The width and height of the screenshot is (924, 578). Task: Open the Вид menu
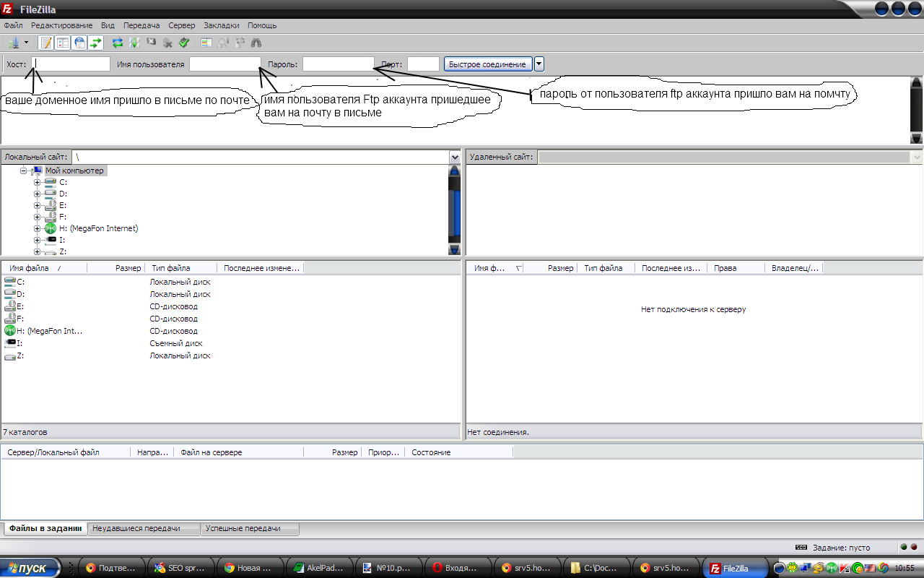coord(108,25)
